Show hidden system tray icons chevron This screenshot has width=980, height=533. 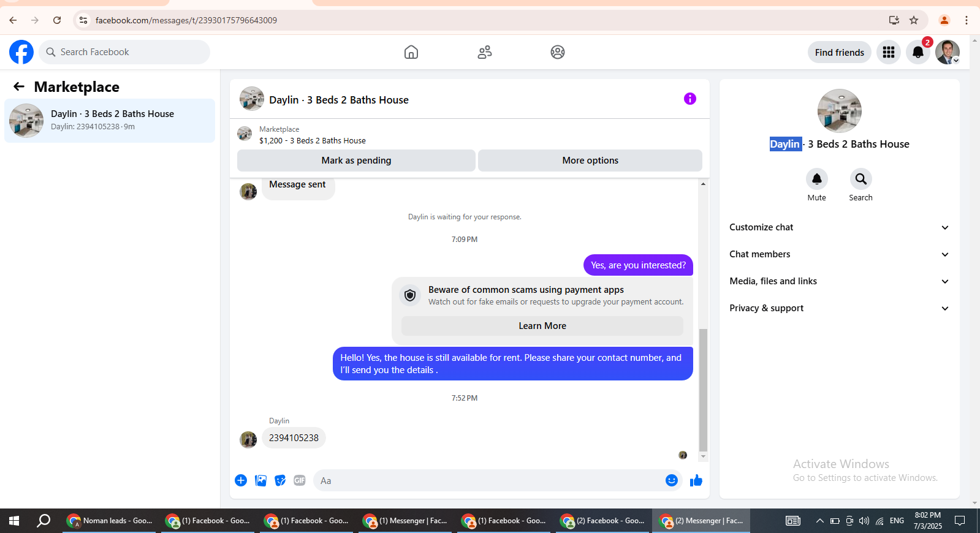(x=819, y=521)
